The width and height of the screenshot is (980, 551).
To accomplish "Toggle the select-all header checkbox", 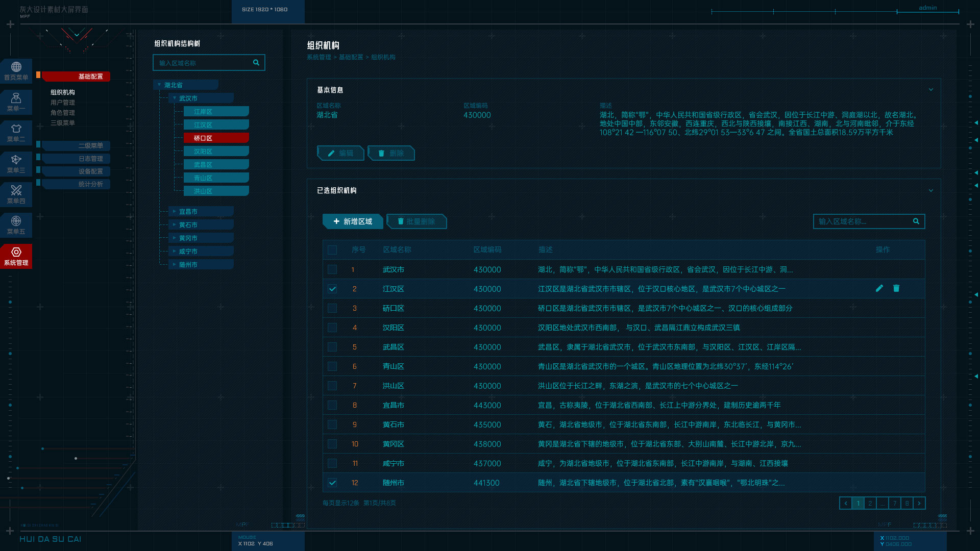I will [x=332, y=250].
